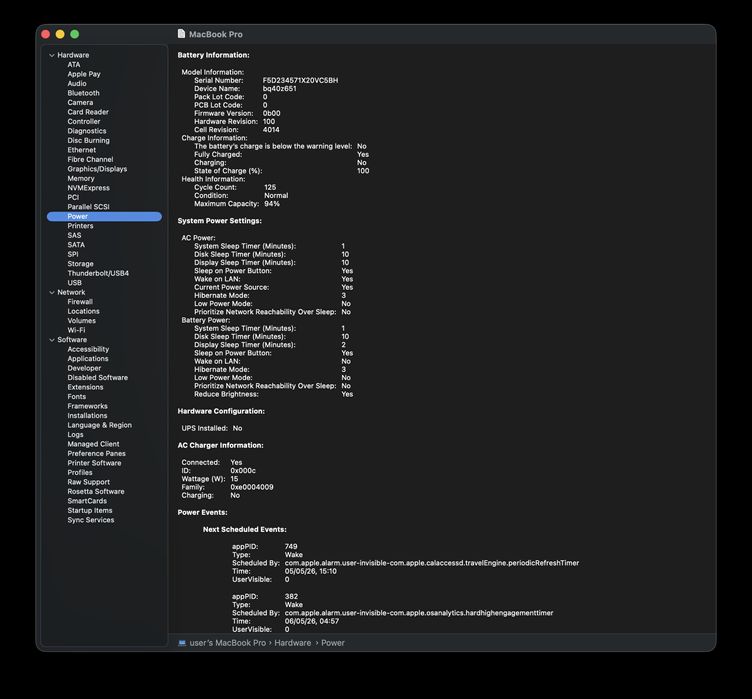Open Startup Items in the sidebar
The width and height of the screenshot is (752, 699).
tap(90, 510)
